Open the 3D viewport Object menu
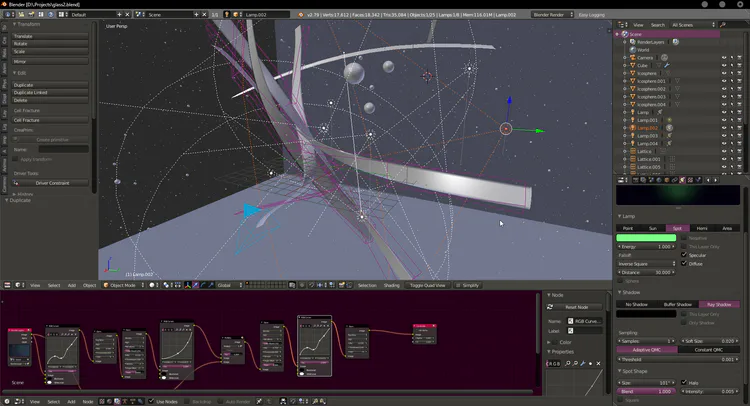 click(x=89, y=285)
